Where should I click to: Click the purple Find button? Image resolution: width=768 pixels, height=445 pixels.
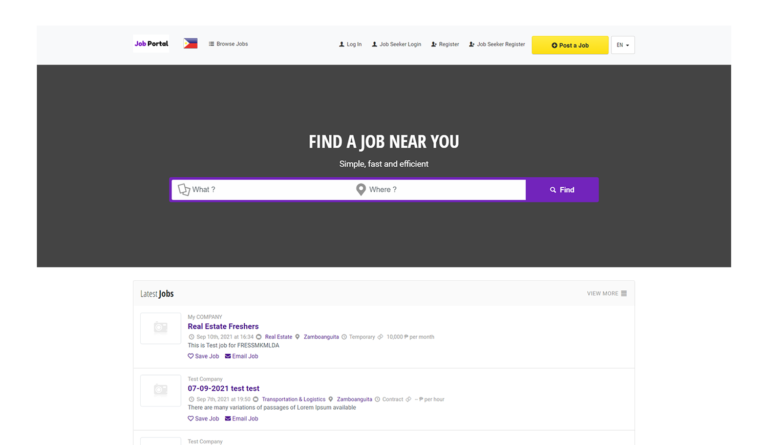tap(562, 190)
